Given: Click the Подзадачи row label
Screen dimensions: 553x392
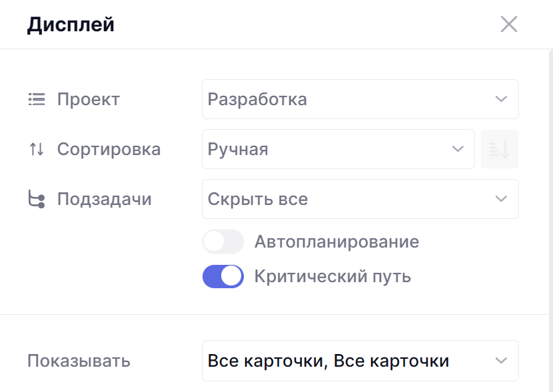Looking at the screenshot, I should point(104,199).
